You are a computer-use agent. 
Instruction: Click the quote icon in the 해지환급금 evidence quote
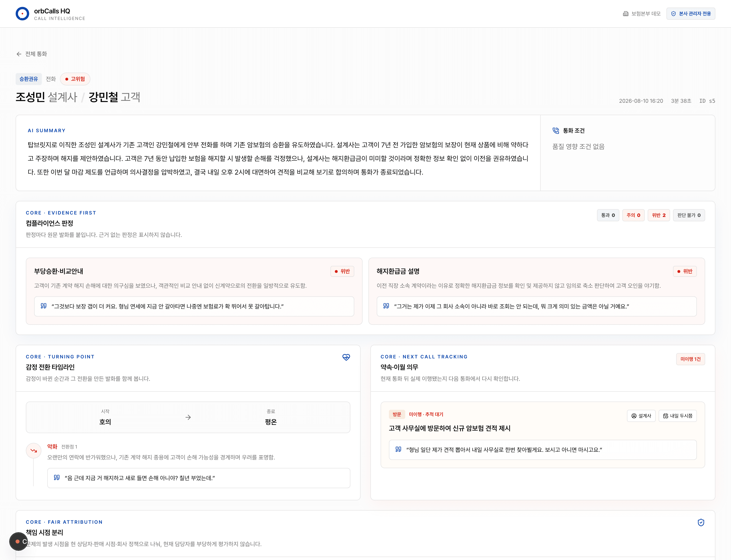coord(386,306)
